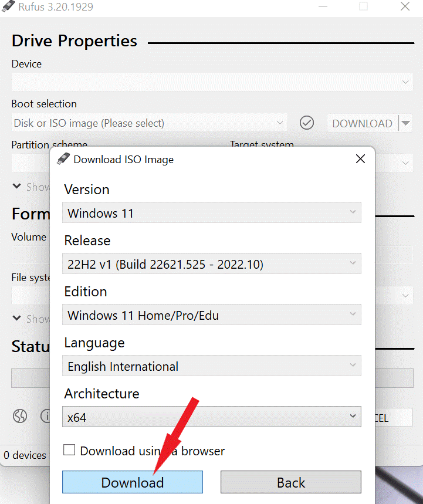Screen dimensions: 423x504
Task: Expand the advanced drive properties chevron
Action: [x=16, y=186]
